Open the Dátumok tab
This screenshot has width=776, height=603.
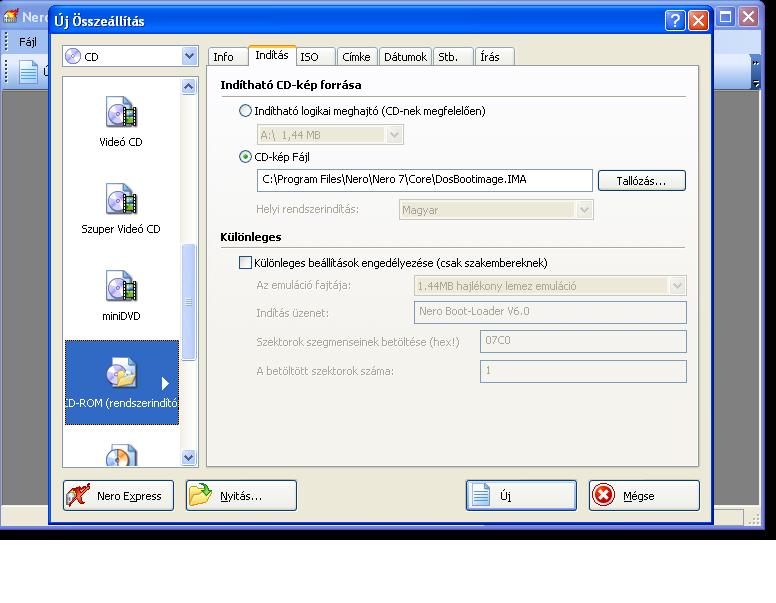(405, 57)
